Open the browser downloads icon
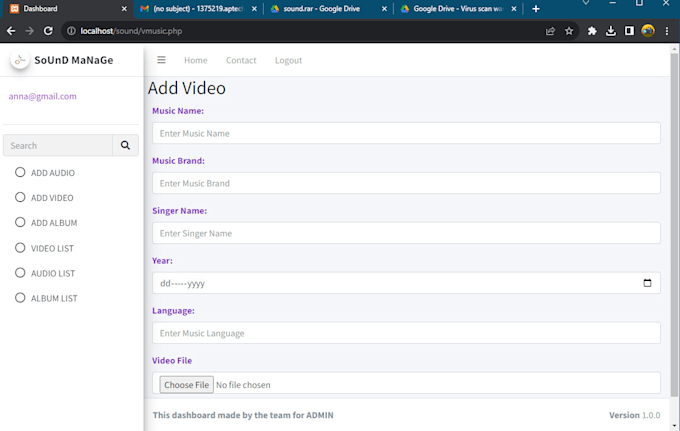 [611, 31]
